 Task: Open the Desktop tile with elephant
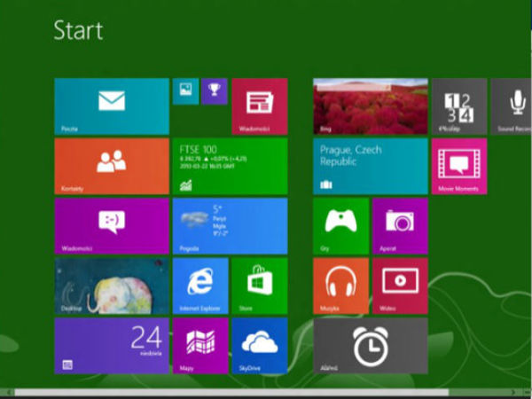[112, 286]
